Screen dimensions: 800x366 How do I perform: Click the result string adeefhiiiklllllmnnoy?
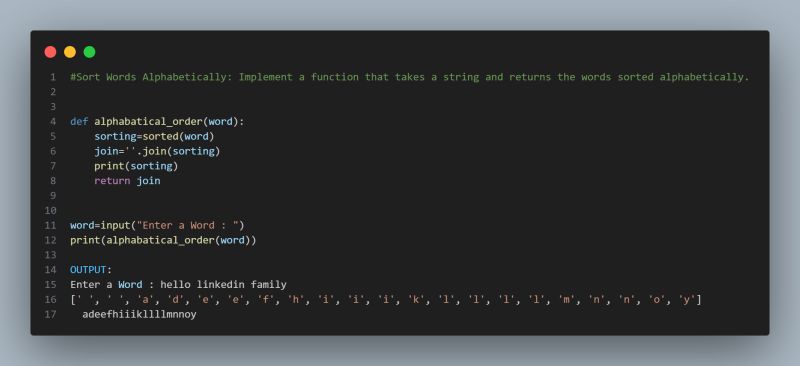(x=139, y=314)
